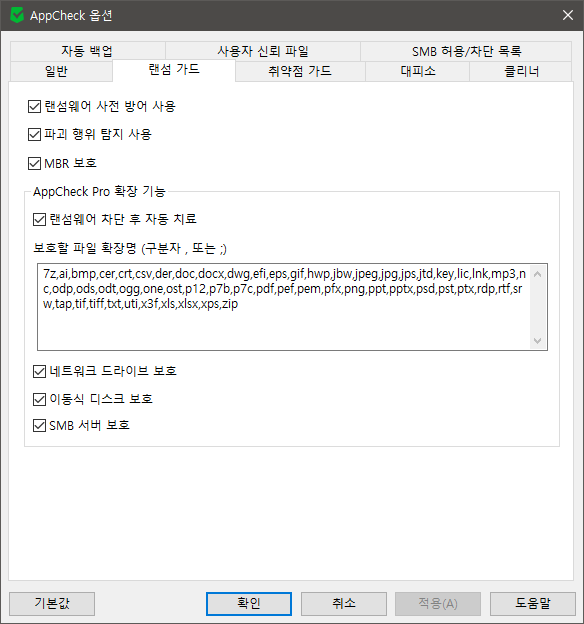
Task: Click the extension list scrollbar up arrow
Action: pyautogui.click(x=538, y=274)
